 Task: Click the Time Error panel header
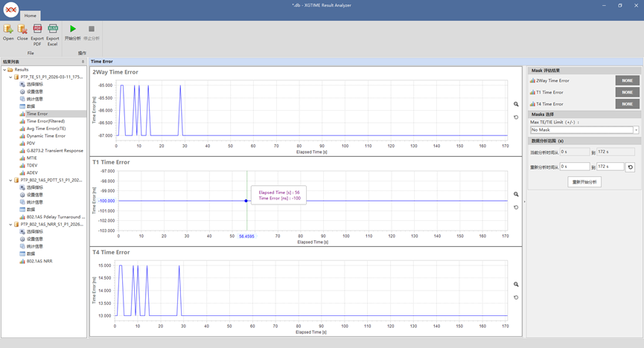coord(306,62)
